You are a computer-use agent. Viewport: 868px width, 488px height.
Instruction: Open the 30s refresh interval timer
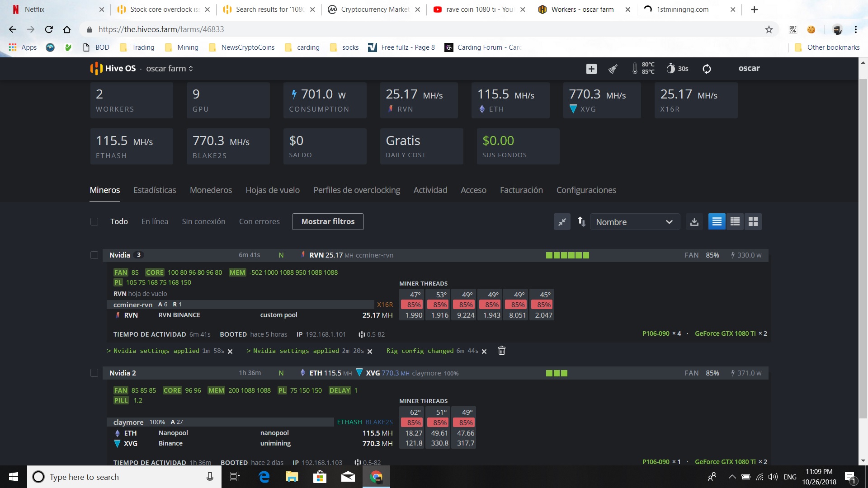677,69
